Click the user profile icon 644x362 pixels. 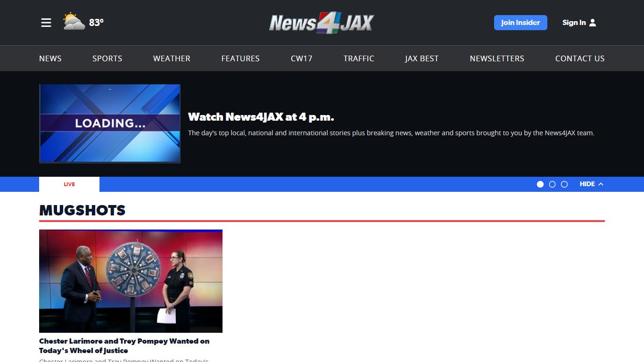[593, 23]
